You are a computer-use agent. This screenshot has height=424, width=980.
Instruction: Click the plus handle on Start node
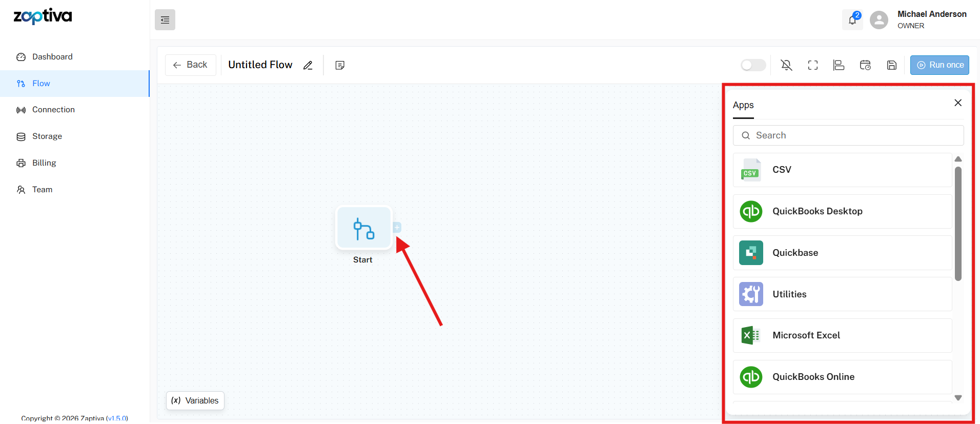coord(397,227)
